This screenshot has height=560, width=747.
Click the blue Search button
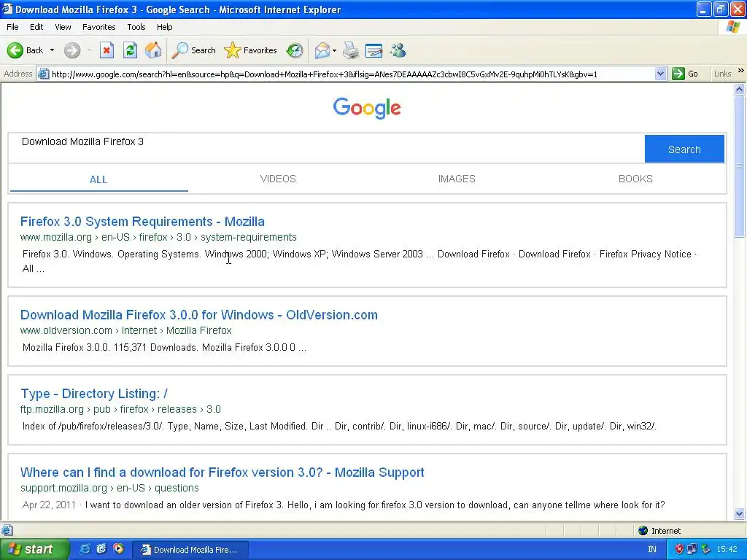684,149
